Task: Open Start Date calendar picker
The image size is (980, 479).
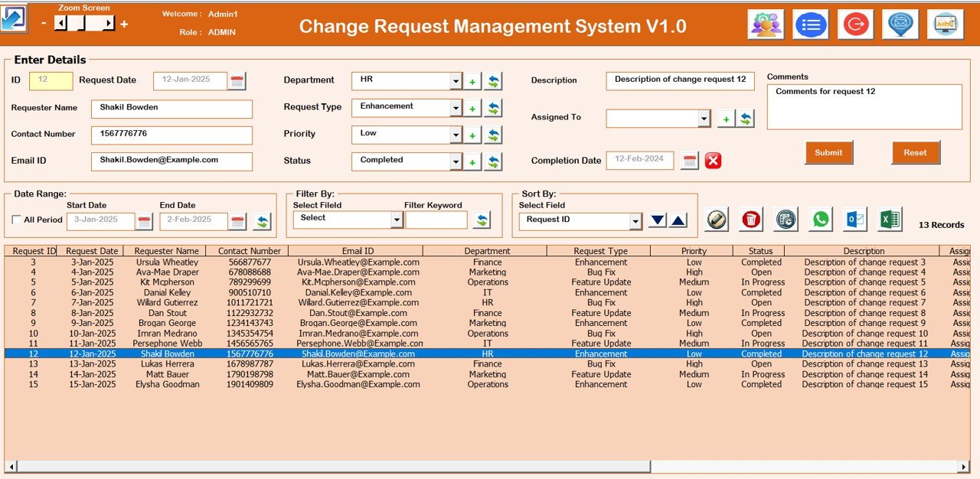Action: [144, 222]
